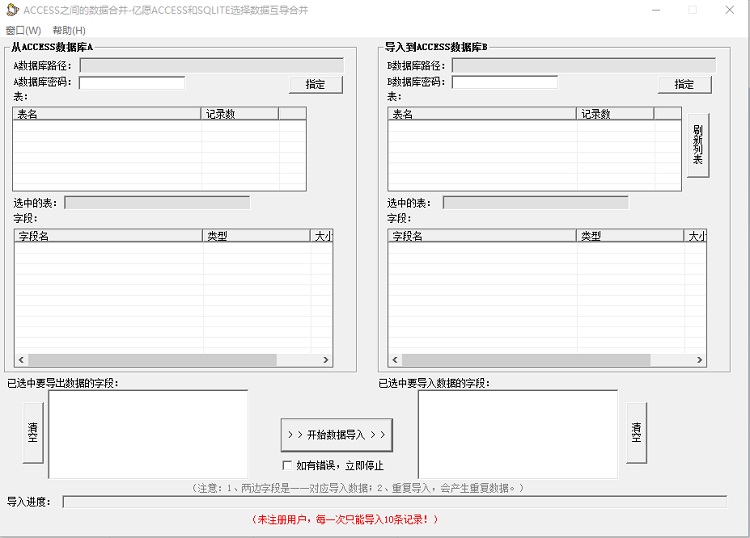Click 表名 column header in database B table list
Screen dimensions: 750x538
tap(482, 114)
